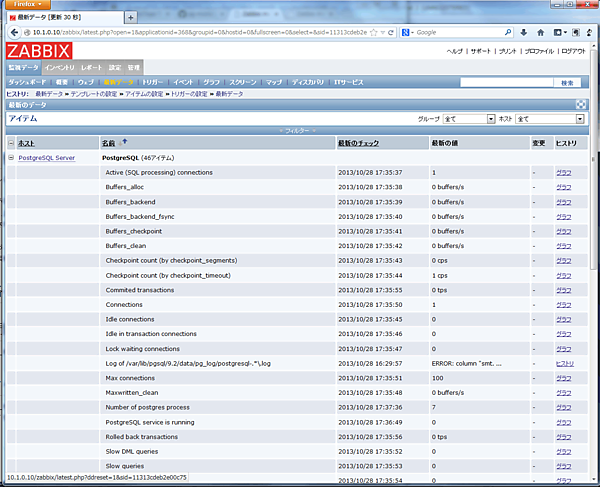
Task: Collapse the PostgreSQL Server host row
Action: click(x=11, y=157)
